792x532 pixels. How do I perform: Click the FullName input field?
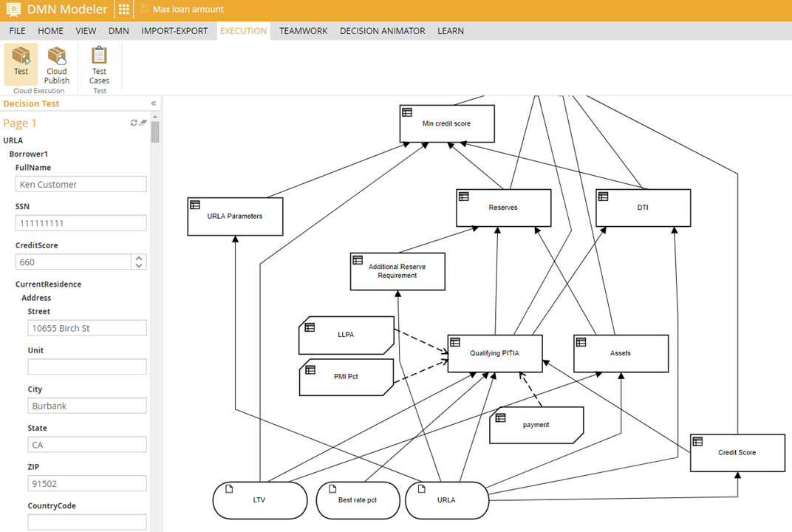[x=81, y=185]
